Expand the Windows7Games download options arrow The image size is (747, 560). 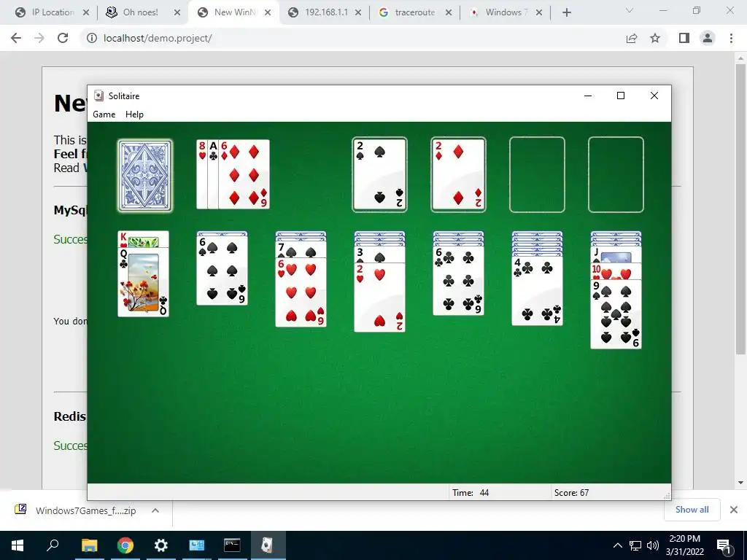tap(155, 510)
